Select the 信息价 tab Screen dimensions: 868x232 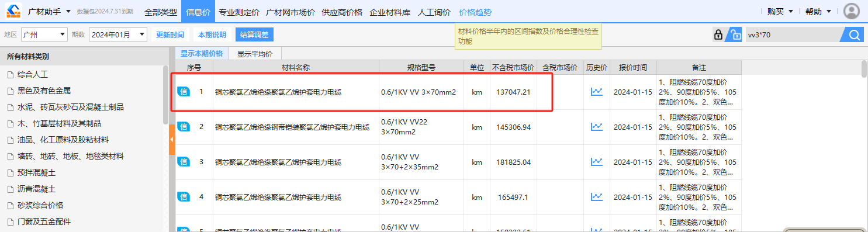pos(198,12)
